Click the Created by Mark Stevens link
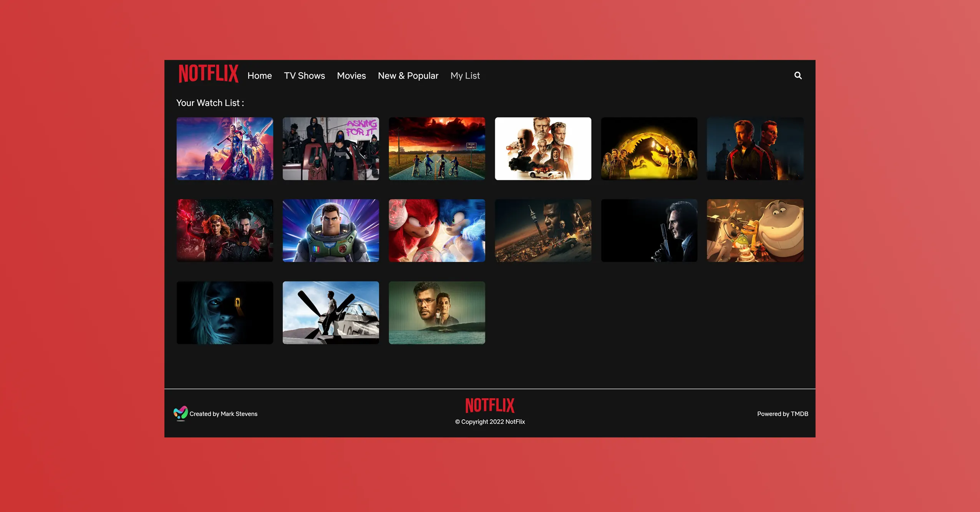Viewport: 980px width, 512px height. (x=223, y=414)
